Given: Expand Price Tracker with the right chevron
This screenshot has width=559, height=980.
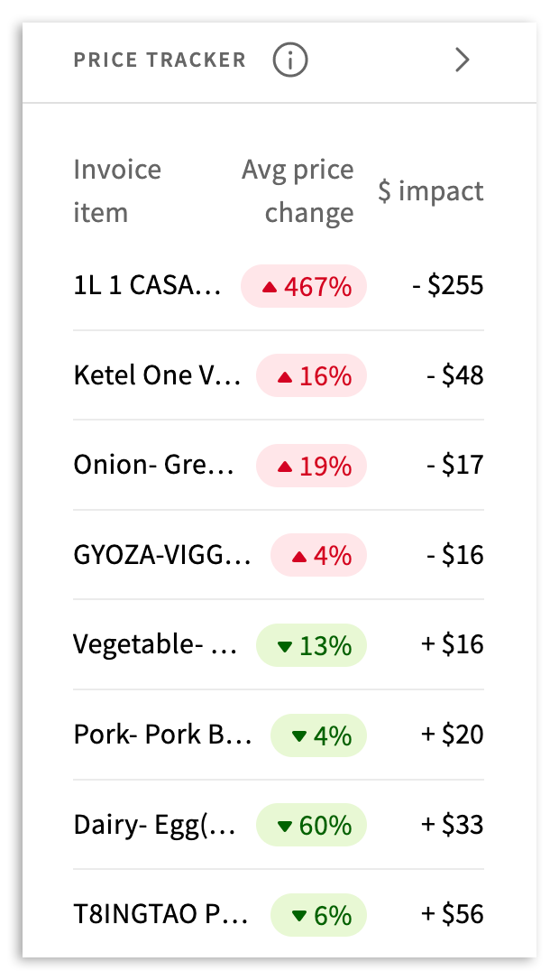Looking at the screenshot, I should tap(463, 60).
